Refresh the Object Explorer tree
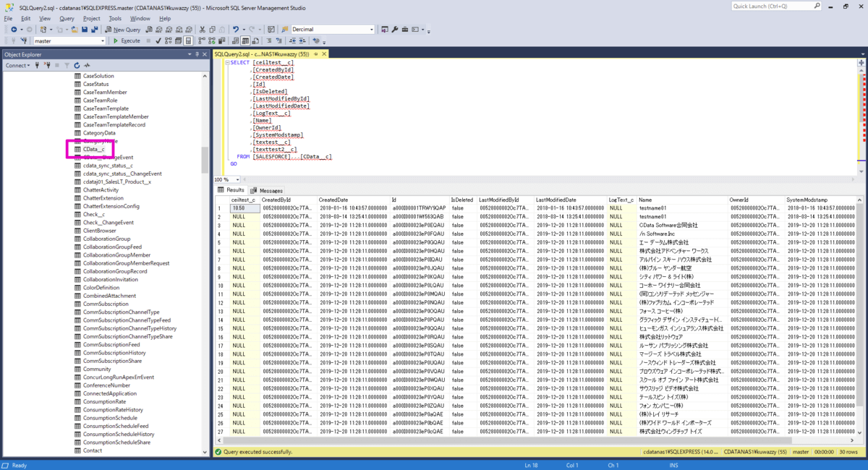Image resolution: width=868 pixels, height=470 pixels. pos(77,65)
